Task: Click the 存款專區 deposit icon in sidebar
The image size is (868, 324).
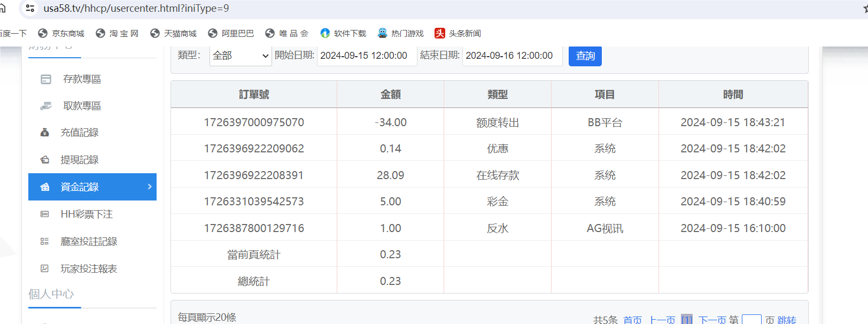Action: pos(46,79)
